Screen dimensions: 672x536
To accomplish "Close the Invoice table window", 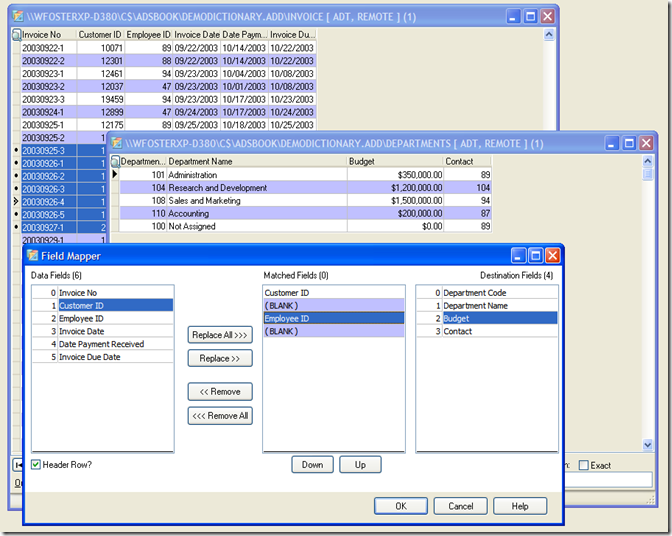I will tap(548, 17).
